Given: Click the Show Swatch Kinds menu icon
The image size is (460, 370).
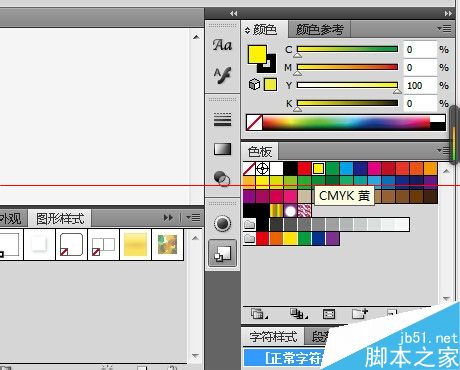Looking at the screenshot, I should click(x=298, y=314).
